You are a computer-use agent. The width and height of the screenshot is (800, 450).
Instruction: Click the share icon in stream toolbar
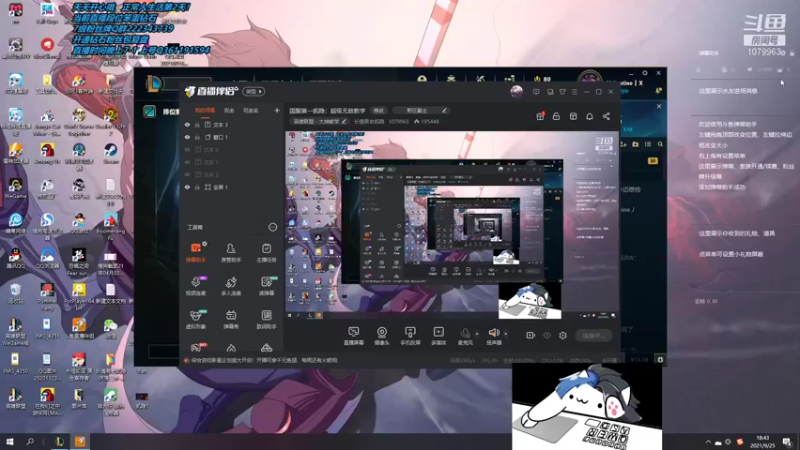[x=606, y=116]
